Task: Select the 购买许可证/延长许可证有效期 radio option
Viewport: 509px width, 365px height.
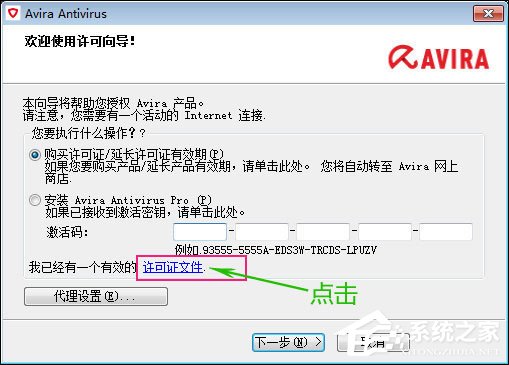Action: click(35, 155)
